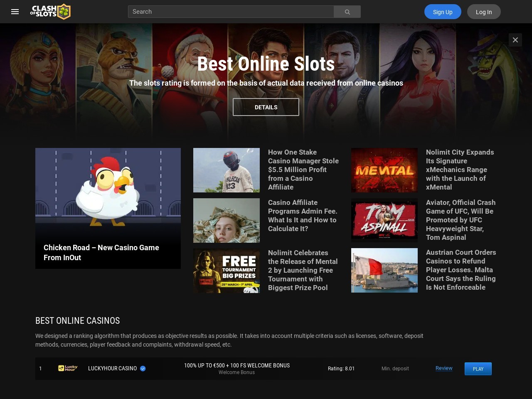The width and height of the screenshot is (532, 399).
Task: Read 'How One Stake Casino Manager Stole' article
Action: [303, 170]
